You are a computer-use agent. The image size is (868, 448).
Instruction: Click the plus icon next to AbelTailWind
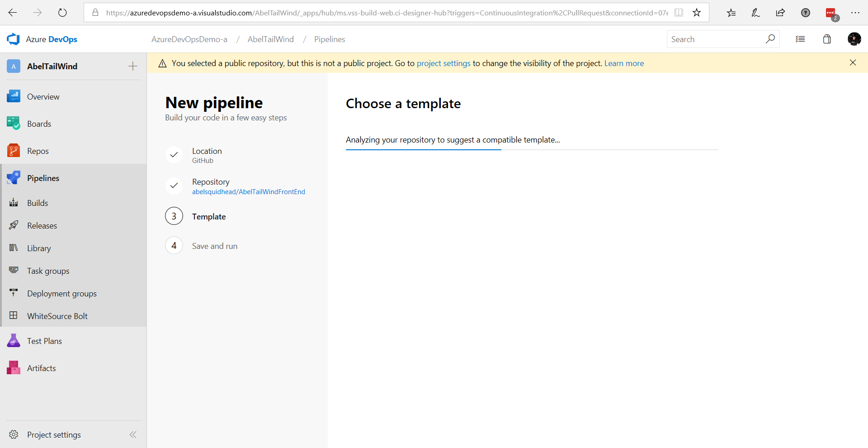pyautogui.click(x=133, y=66)
